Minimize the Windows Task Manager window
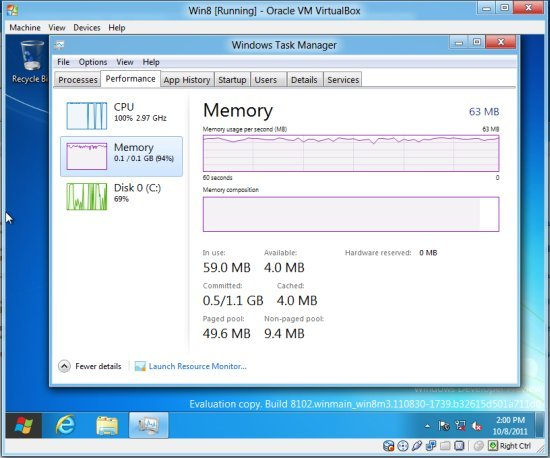550x458 pixels. pos(459,42)
